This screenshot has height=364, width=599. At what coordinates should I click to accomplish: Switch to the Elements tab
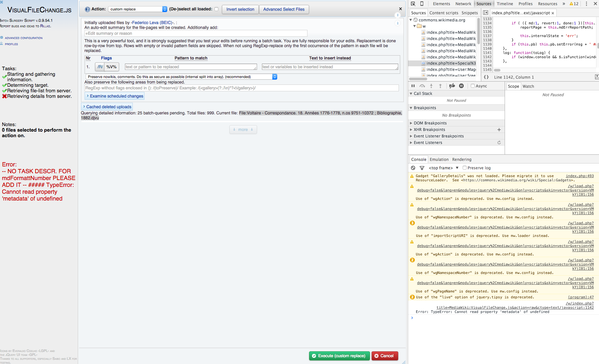442,4
